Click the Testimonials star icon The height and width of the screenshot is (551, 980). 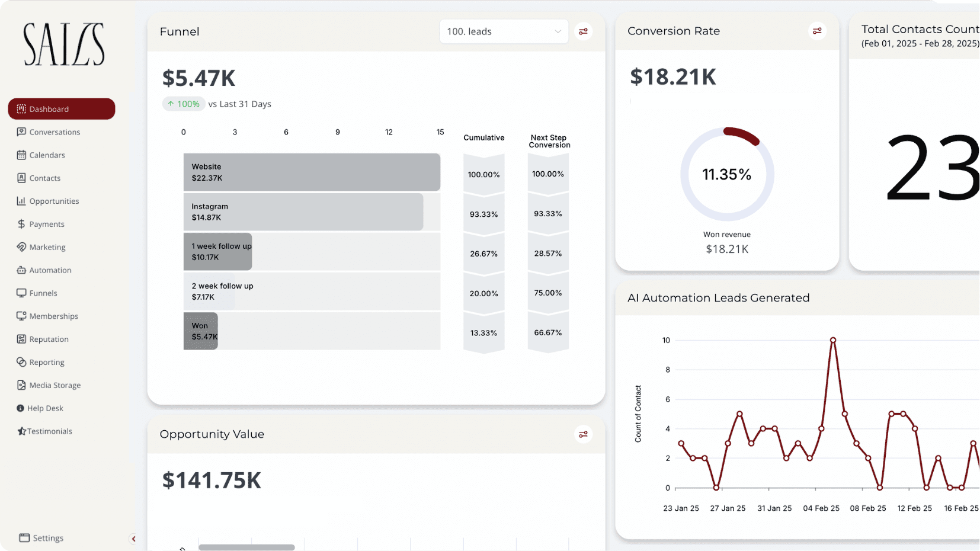pyautogui.click(x=21, y=431)
